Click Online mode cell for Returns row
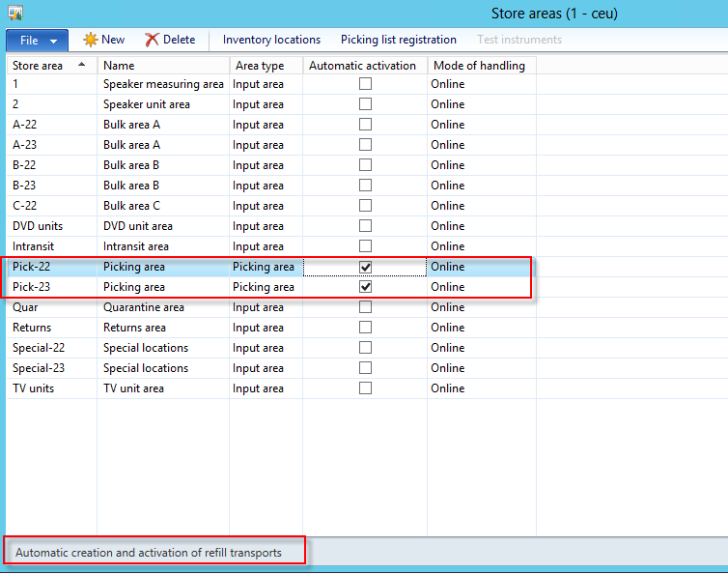This screenshot has height=574, width=728. [448, 328]
